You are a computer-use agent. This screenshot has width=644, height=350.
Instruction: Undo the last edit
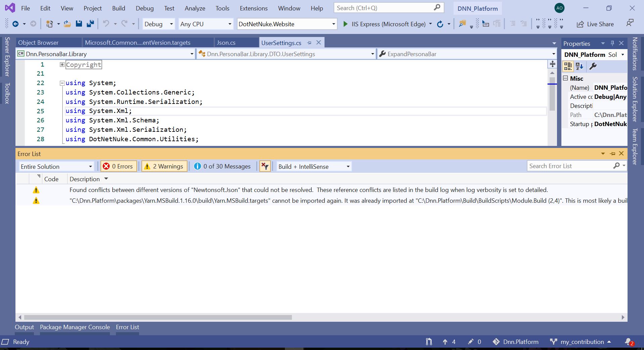(105, 24)
